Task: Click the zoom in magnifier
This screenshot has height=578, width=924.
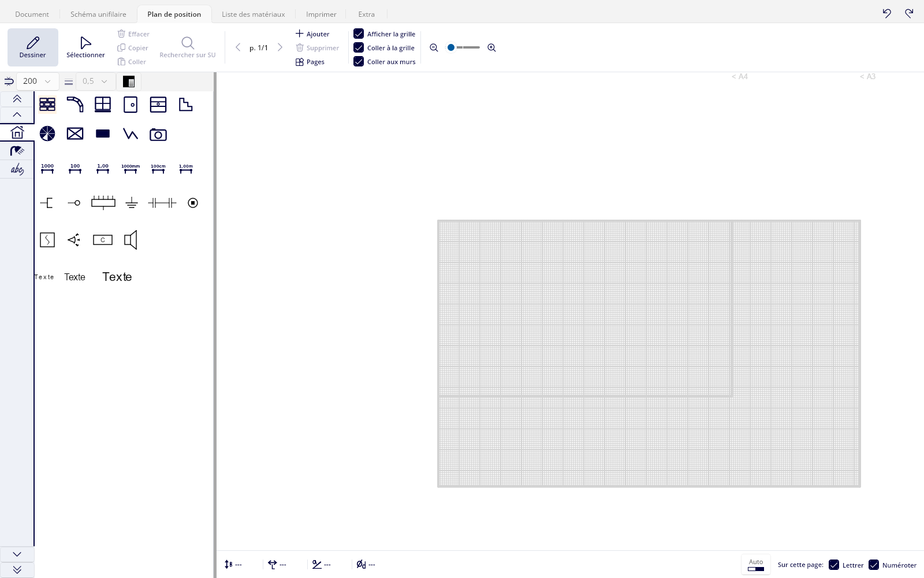Action: (492, 48)
